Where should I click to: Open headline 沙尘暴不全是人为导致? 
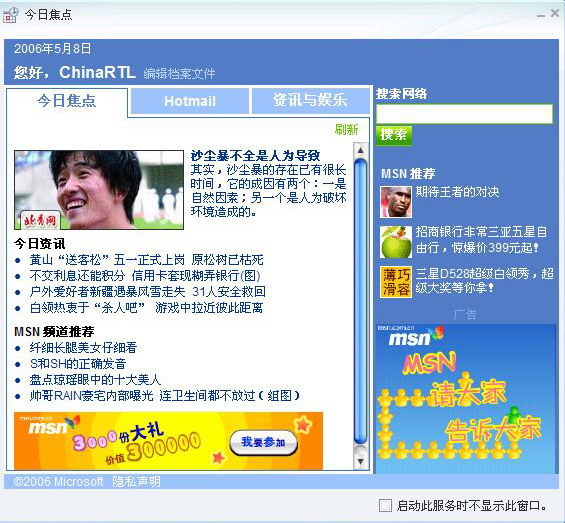[x=255, y=156]
